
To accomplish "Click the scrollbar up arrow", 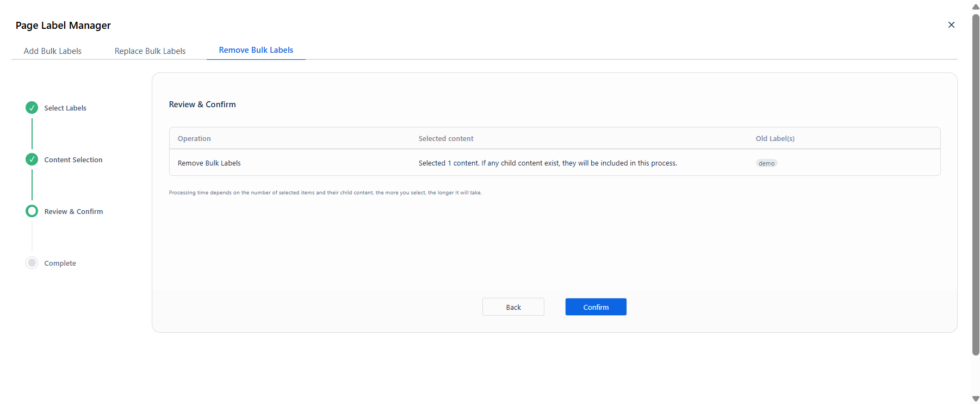I will 976,7.
